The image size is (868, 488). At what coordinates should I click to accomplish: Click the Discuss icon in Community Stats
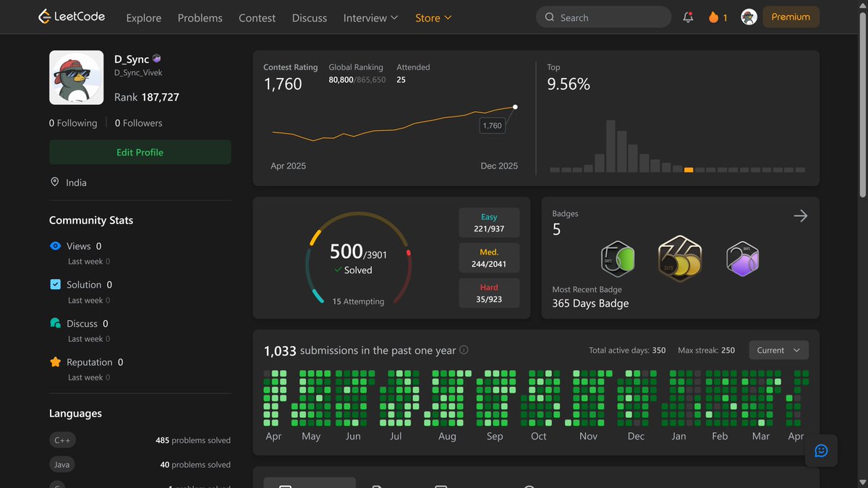tap(56, 323)
